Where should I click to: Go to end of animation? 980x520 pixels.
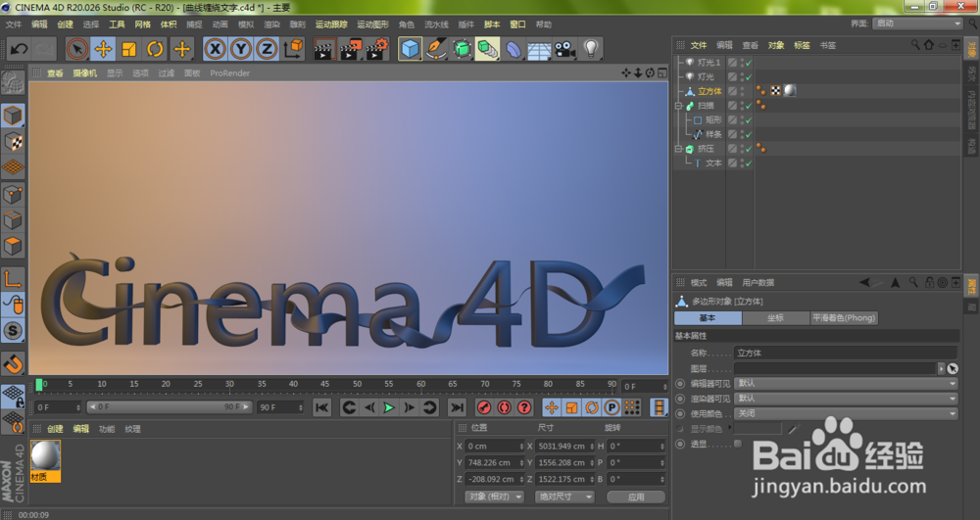458,407
